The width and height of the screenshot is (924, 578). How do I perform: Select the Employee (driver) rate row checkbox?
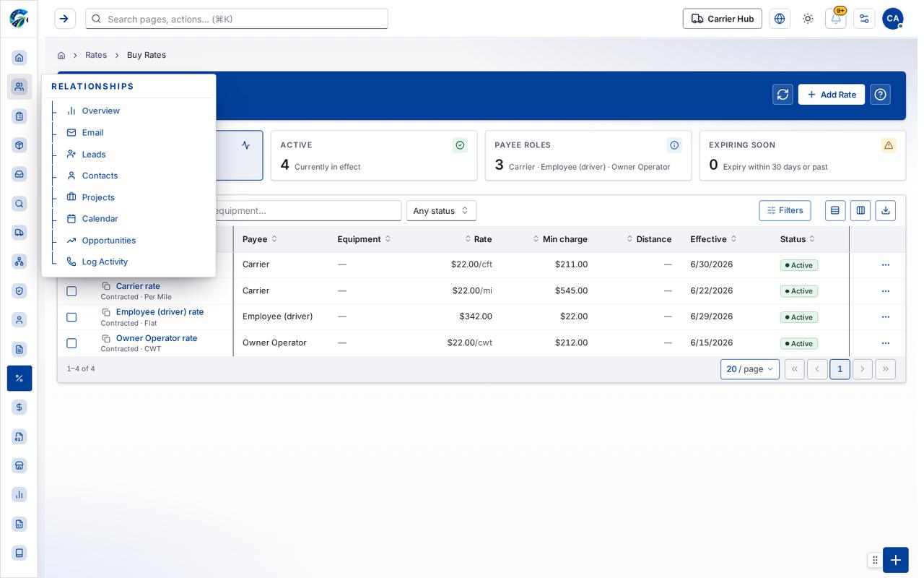(71, 317)
